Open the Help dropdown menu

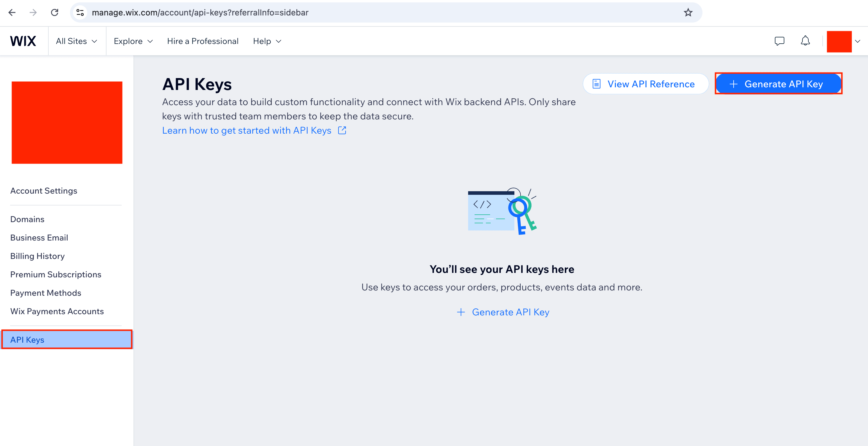tap(267, 41)
